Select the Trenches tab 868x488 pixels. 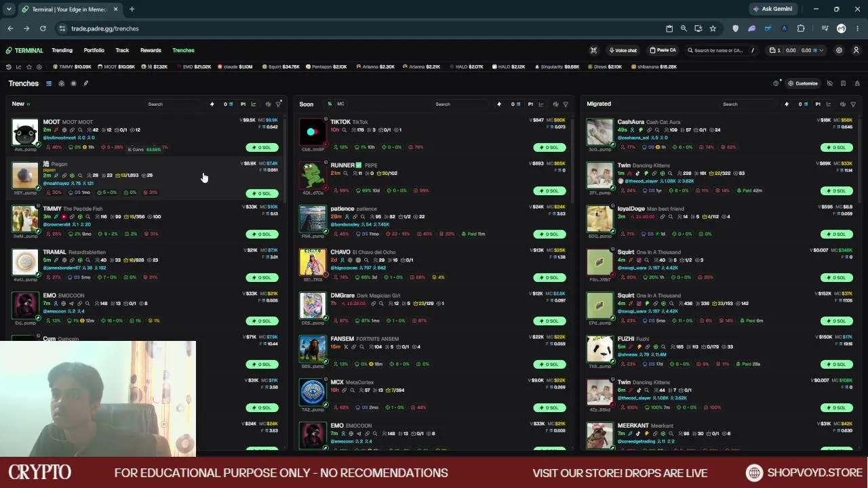click(183, 50)
